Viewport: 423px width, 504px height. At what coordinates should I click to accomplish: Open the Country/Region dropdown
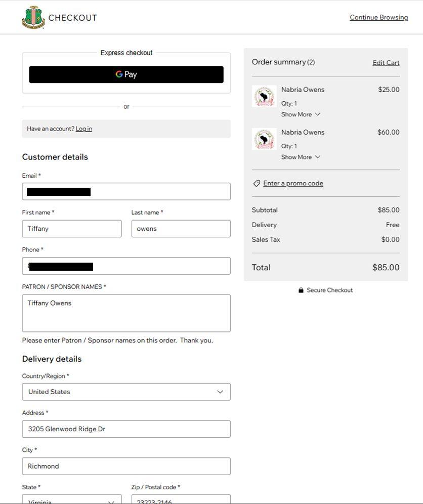point(126,392)
